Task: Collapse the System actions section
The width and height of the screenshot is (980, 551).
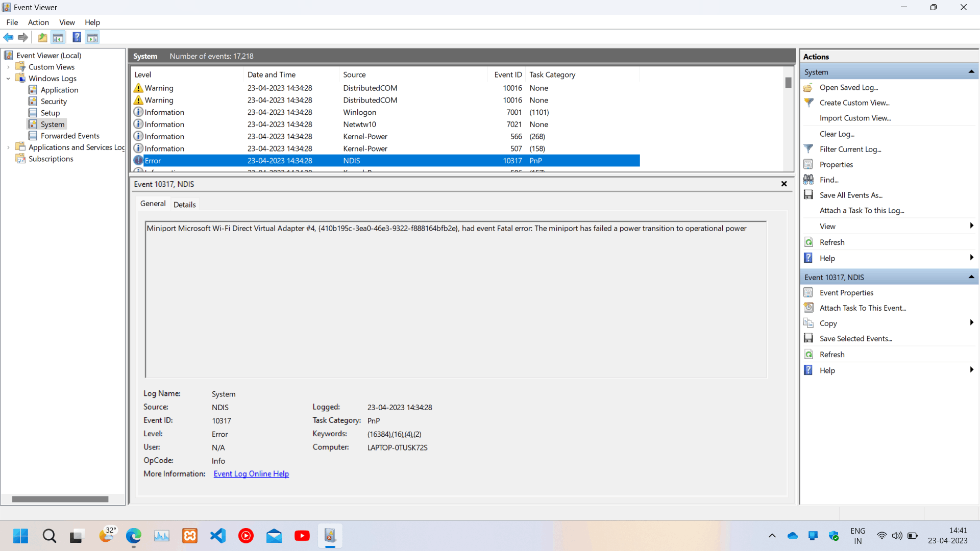Action: (x=971, y=72)
